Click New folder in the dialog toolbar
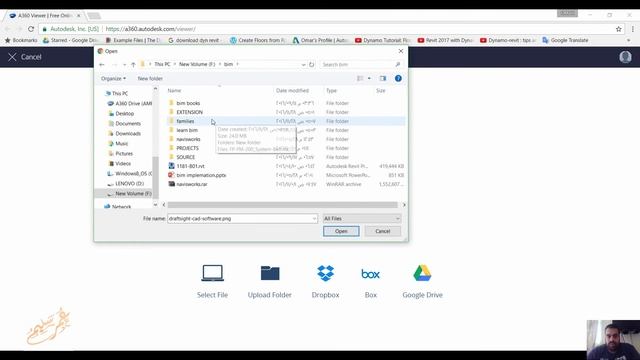 pyautogui.click(x=150, y=78)
